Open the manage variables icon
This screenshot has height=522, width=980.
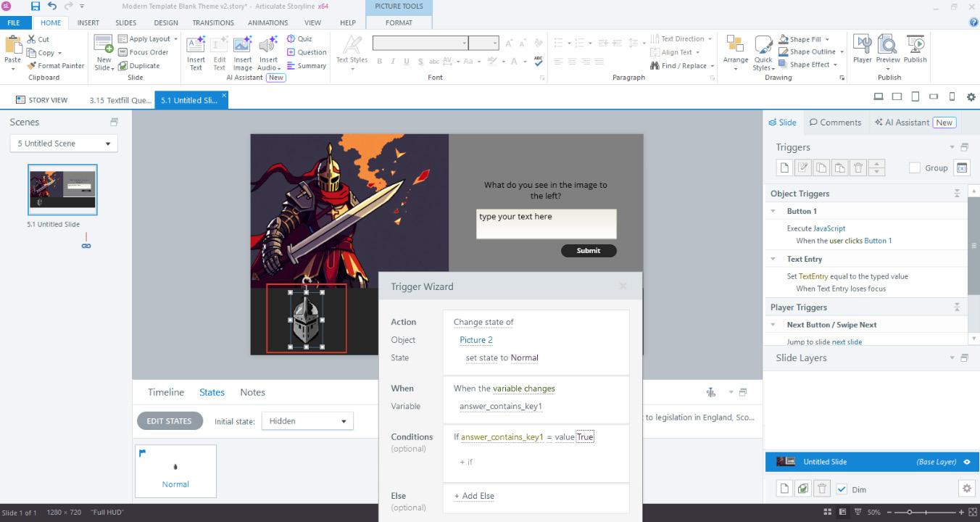(962, 167)
